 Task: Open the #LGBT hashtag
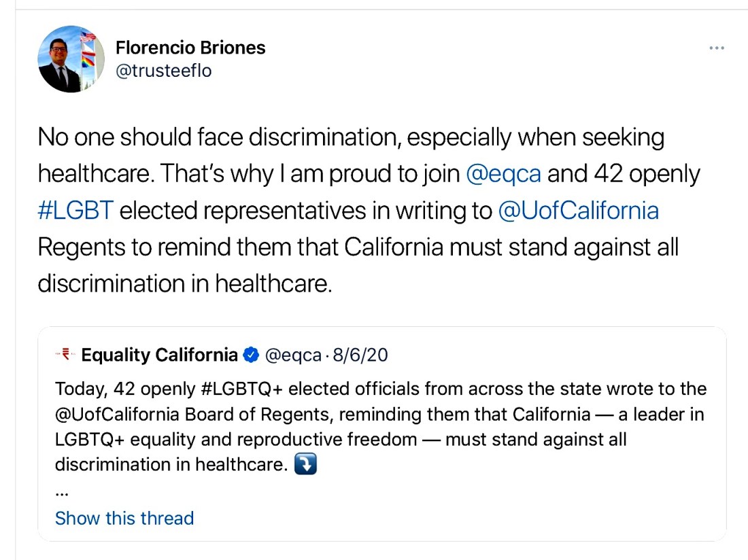pos(75,211)
